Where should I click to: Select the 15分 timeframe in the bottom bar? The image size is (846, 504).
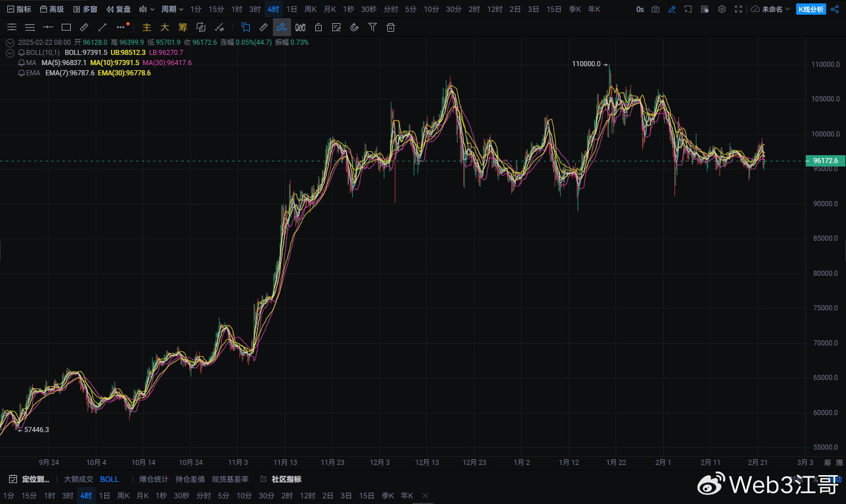tap(29, 496)
